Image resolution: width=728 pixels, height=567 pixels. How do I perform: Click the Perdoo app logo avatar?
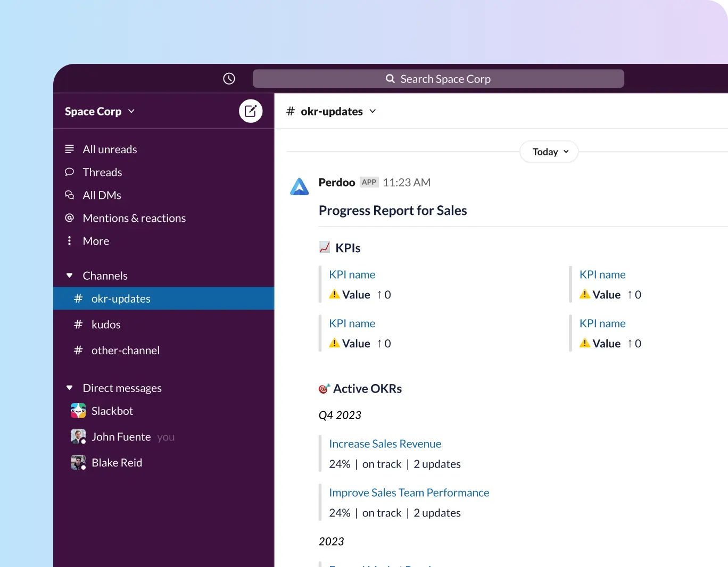point(300,187)
